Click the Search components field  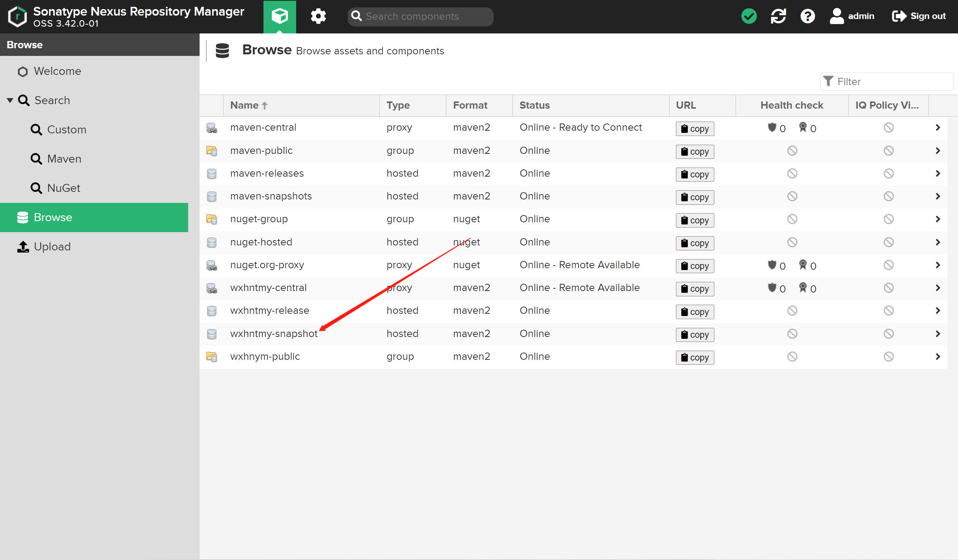[x=420, y=16]
